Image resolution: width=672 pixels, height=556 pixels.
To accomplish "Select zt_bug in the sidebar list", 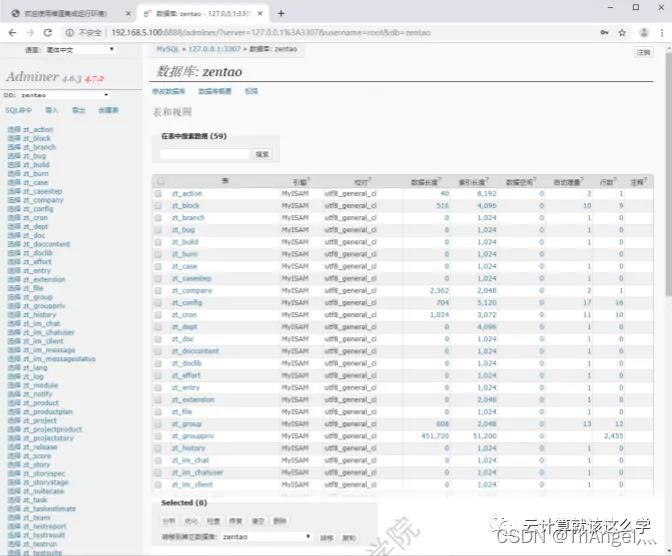I will [x=35, y=156].
